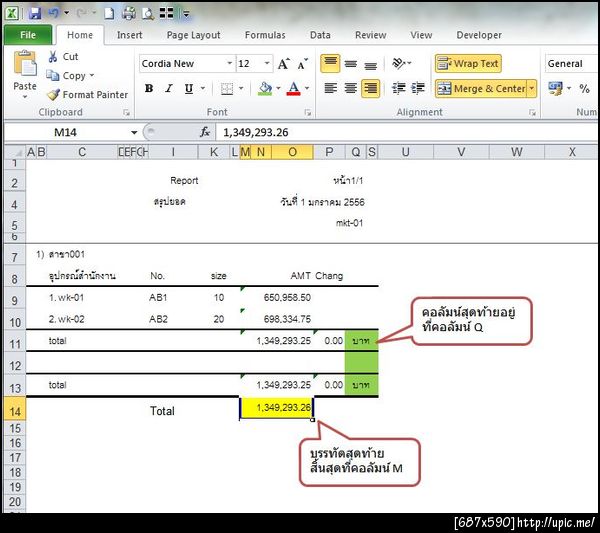Switch to the Data tab

coord(320,35)
